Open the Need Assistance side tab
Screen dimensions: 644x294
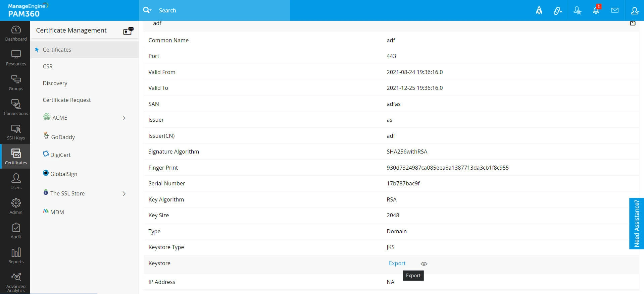click(637, 223)
